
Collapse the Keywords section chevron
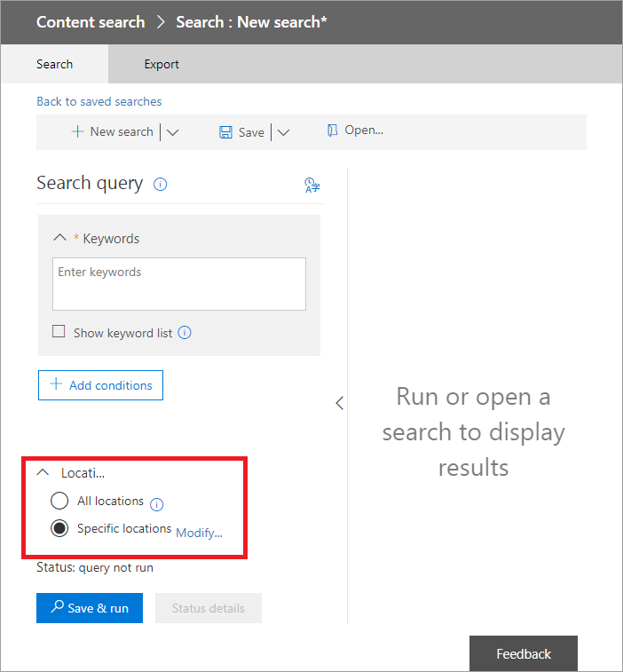pyautogui.click(x=60, y=237)
